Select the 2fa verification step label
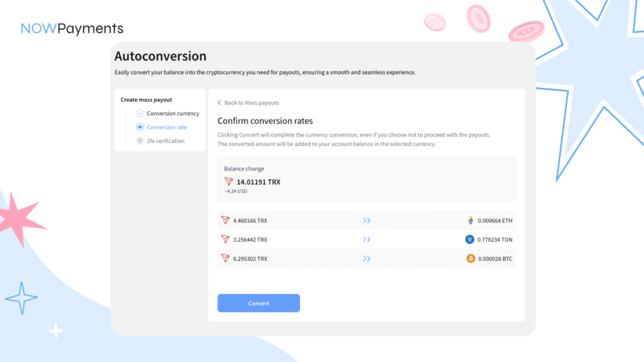The image size is (644, 362). [165, 141]
